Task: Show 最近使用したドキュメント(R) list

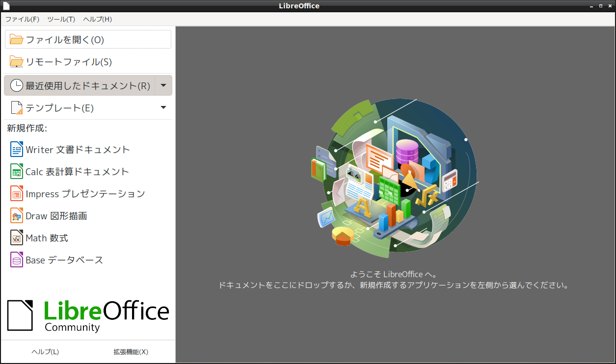Action: click(80, 85)
